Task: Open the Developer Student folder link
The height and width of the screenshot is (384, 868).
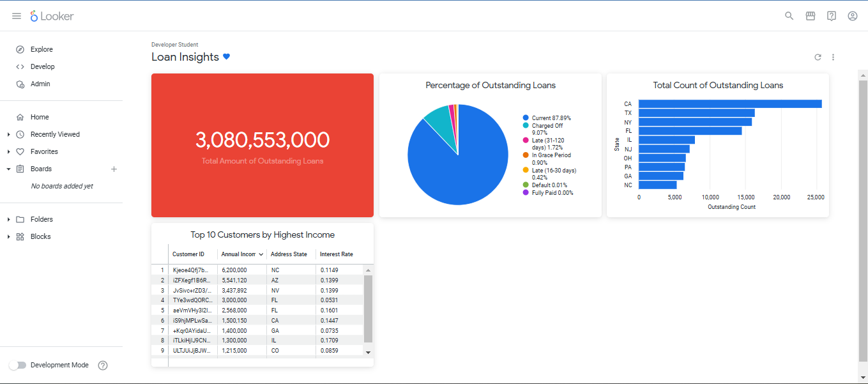Action: tap(174, 45)
